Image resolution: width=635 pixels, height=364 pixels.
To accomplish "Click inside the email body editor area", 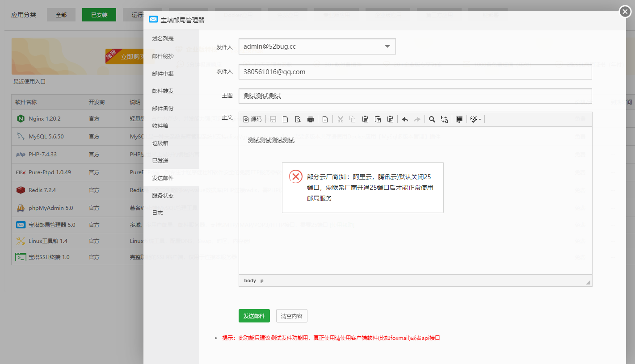I will [415, 201].
